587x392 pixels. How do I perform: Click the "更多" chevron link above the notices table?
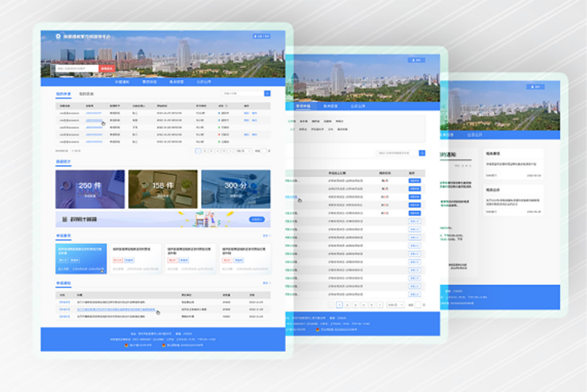[x=267, y=283]
